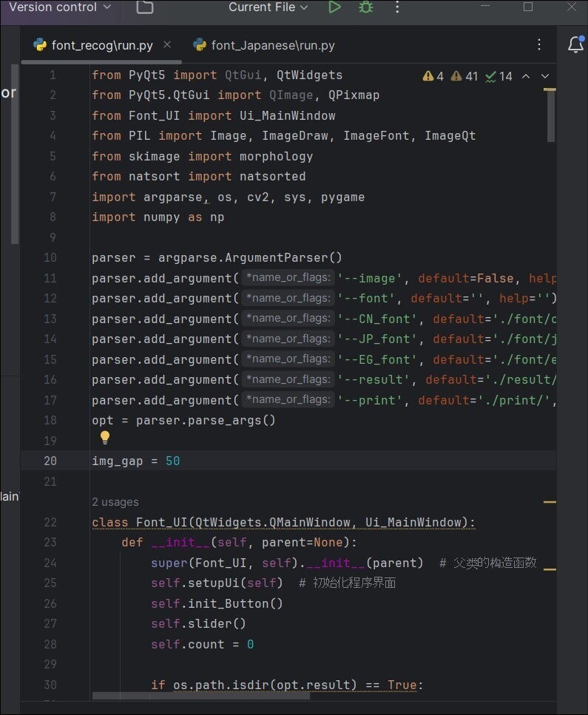This screenshot has height=715, width=588.
Task: Select the font_recog\run.py tab
Action: coord(101,45)
